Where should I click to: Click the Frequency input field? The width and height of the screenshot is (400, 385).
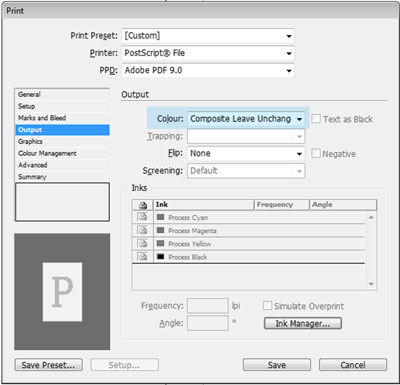[208, 306]
